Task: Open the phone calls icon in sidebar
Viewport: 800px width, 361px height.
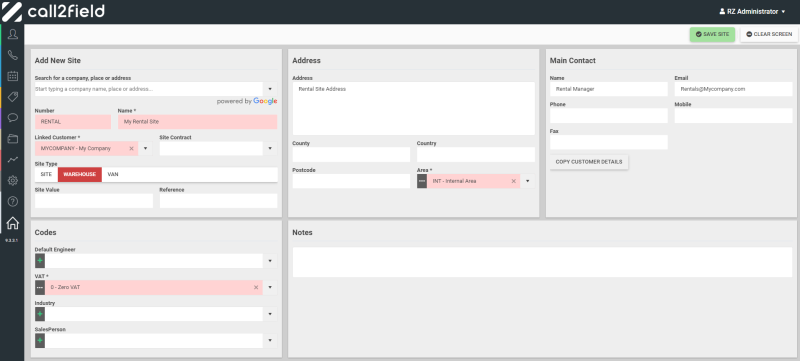Action: coord(13,55)
